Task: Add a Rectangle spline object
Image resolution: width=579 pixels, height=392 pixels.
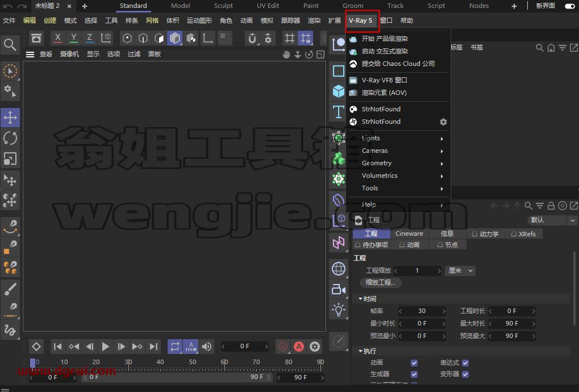Action: (x=338, y=70)
